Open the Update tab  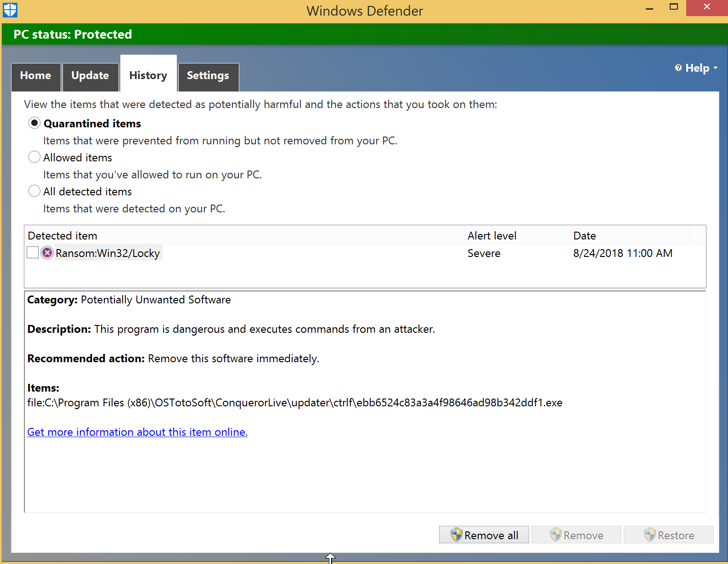(90, 76)
